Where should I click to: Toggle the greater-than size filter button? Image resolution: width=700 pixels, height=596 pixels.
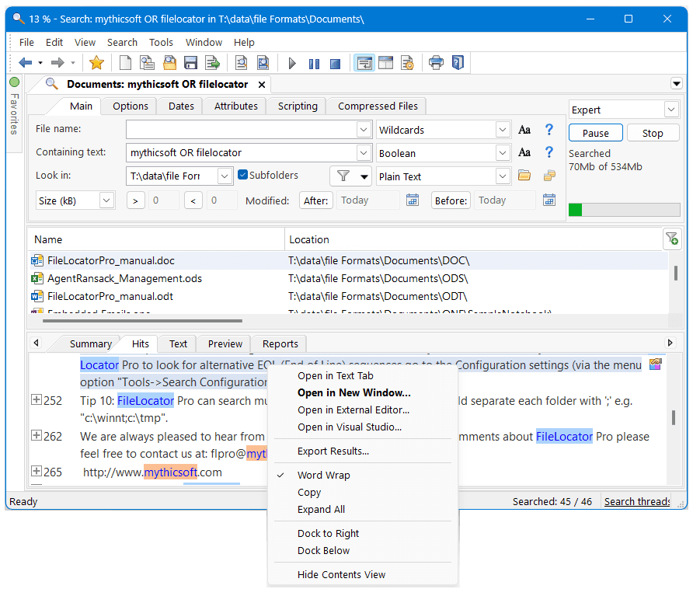(135, 201)
